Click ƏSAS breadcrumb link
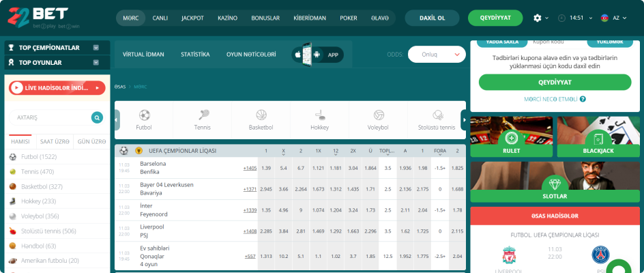Image resolution: width=644 pixels, height=273 pixels. point(120,87)
